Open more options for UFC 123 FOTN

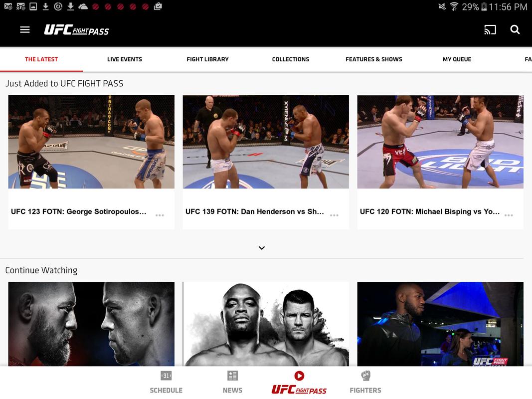click(160, 215)
